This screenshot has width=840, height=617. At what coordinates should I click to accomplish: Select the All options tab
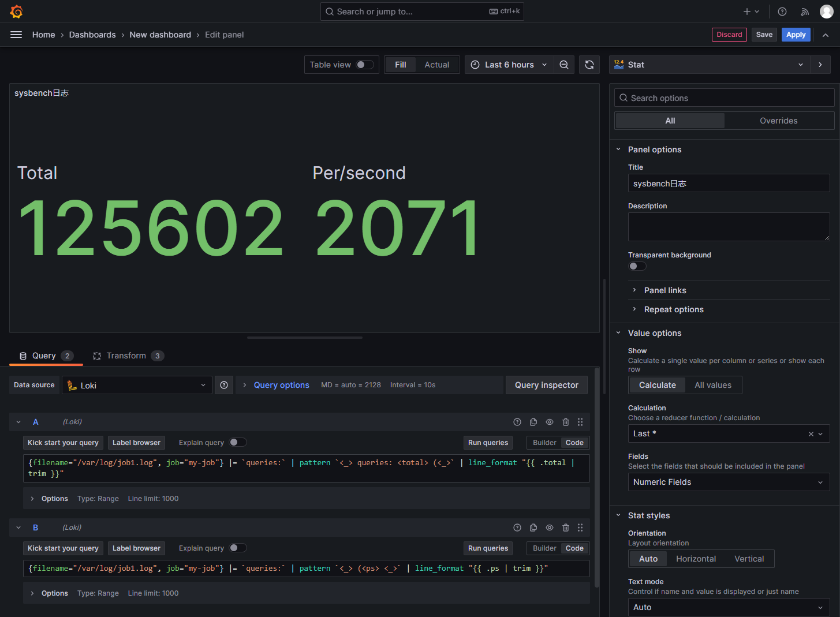tap(670, 121)
